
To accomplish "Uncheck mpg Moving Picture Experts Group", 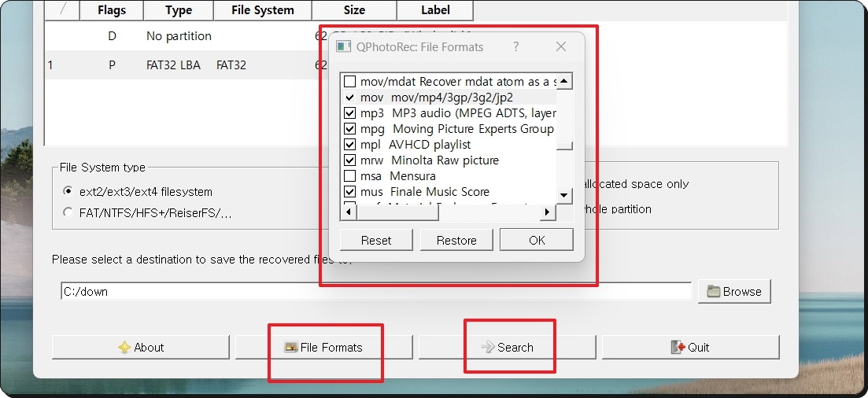I will [349, 129].
